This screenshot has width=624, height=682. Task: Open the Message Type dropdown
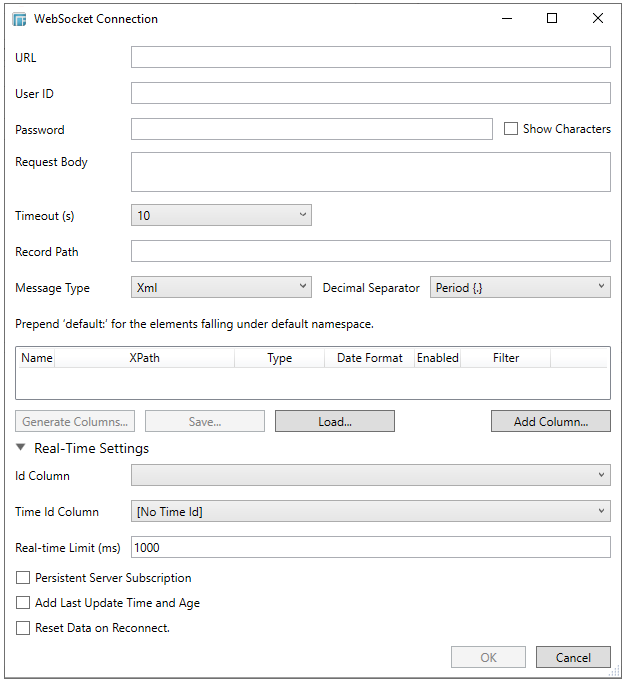click(x=221, y=287)
